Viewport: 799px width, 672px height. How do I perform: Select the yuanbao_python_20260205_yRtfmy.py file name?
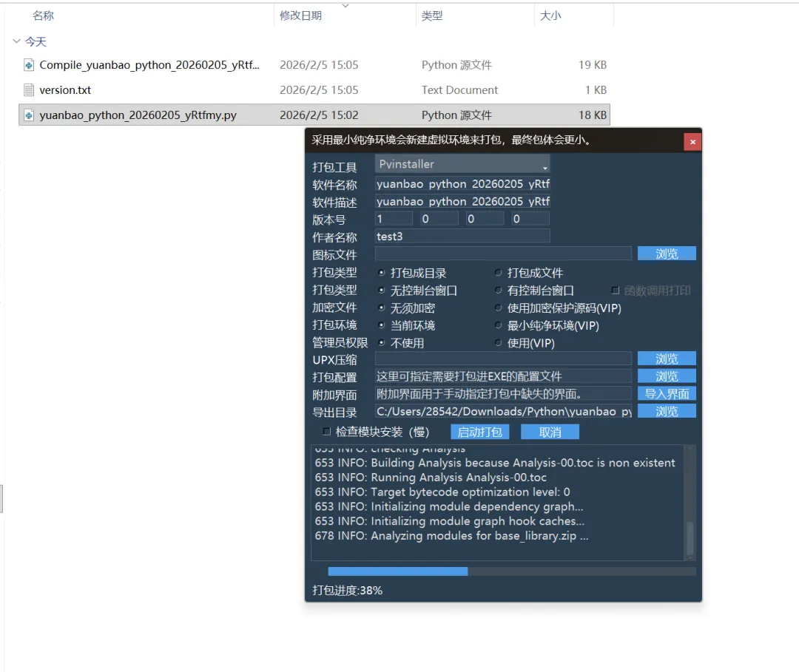(x=138, y=115)
